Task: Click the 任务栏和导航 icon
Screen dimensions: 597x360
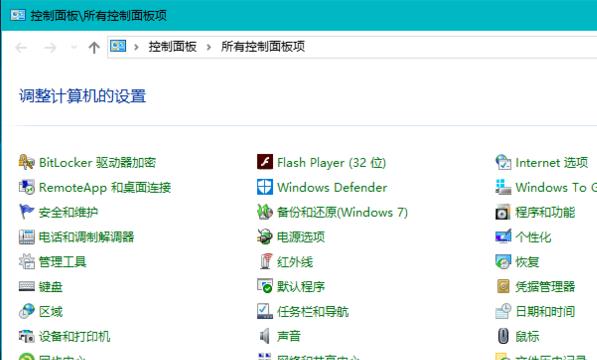Action: point(265,311)
